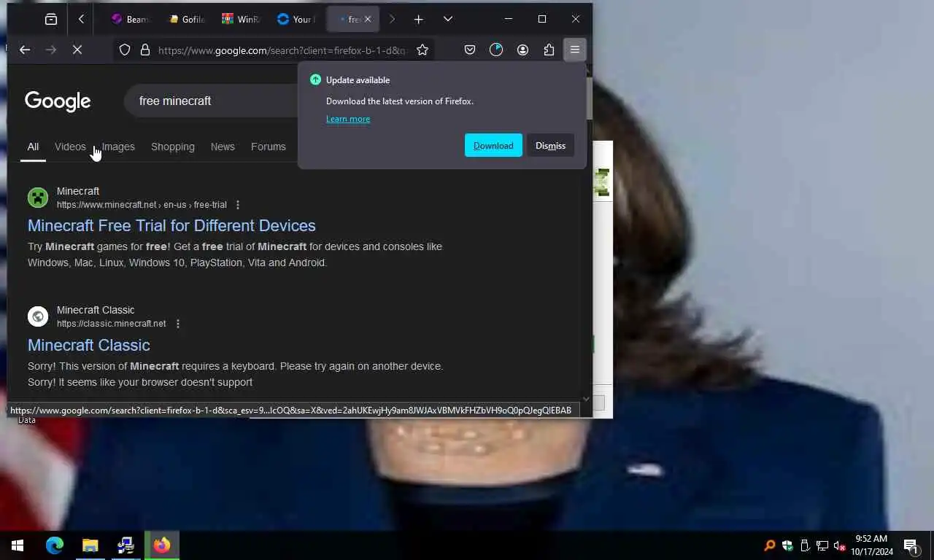Screen dimensions: 934x560
Task: Click the page scroll-down arrow
Action: click(586, 399)
